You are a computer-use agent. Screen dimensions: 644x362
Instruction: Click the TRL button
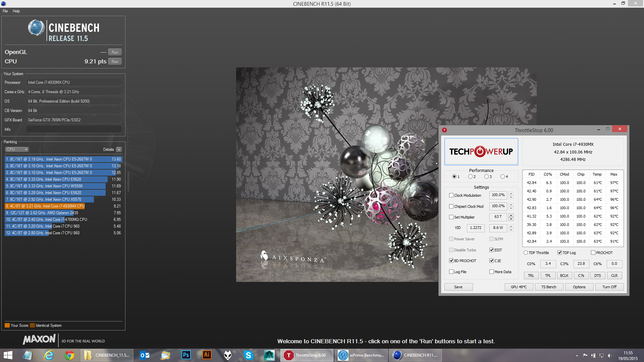[x=531, y=276]
